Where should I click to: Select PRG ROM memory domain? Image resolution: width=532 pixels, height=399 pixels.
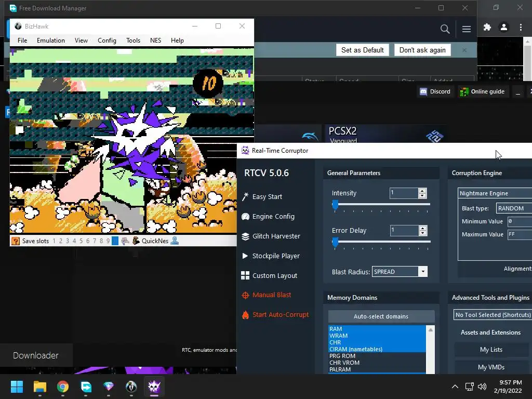click(377, 356)
